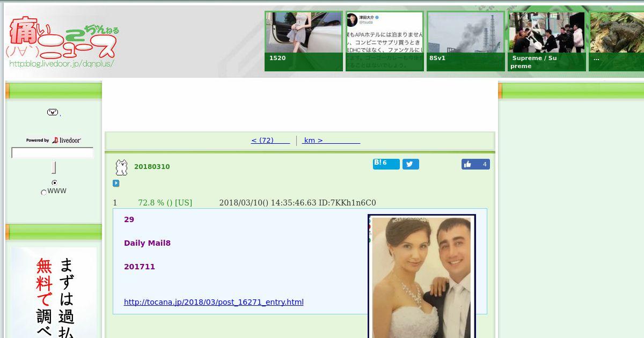
Task: Click the kaomoji face icon in left sidebar
Action: coord(53,112)
